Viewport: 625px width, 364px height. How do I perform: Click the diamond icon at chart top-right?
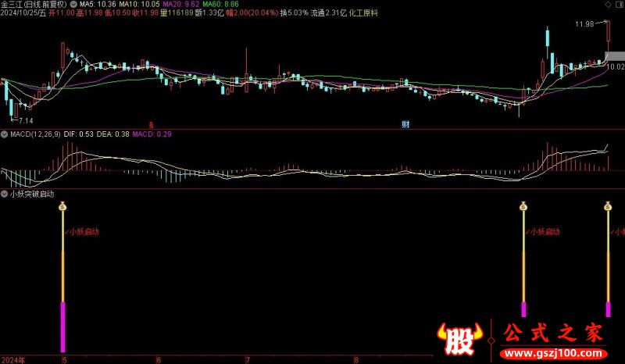pyautogui.click(x=609, y=5)
